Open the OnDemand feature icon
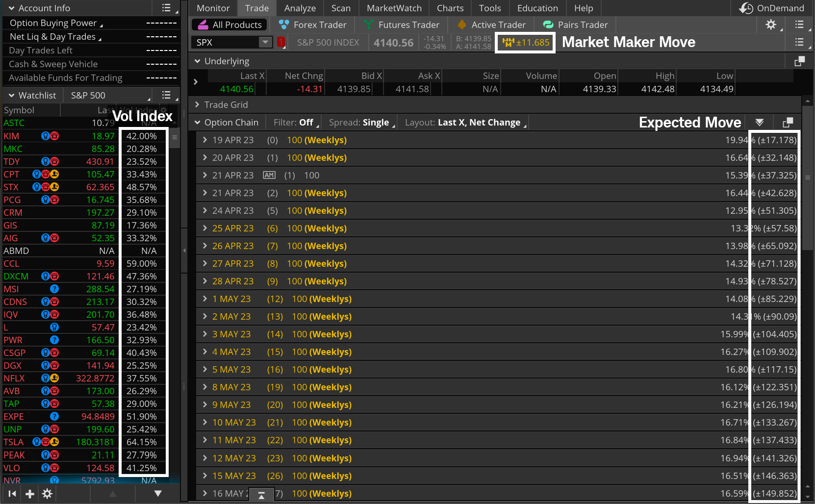 click(x=746, y=8)
